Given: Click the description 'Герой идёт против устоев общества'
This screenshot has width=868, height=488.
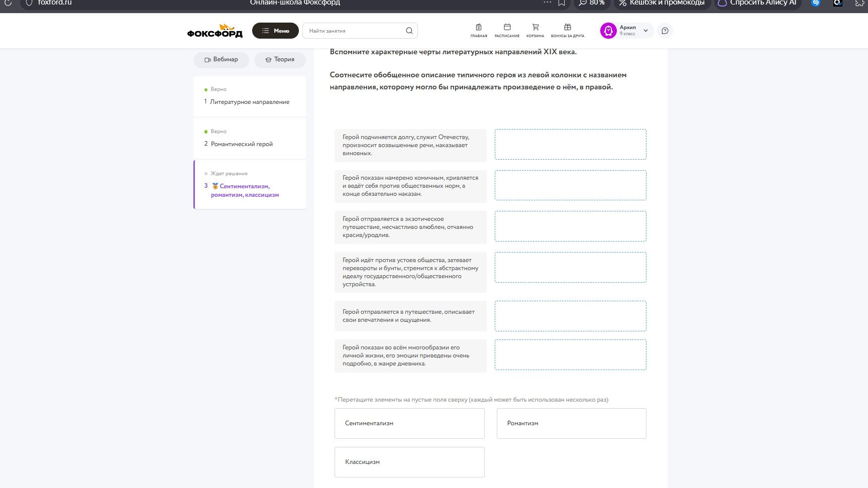Looking at the screenshot, I should tap(410, 272).
